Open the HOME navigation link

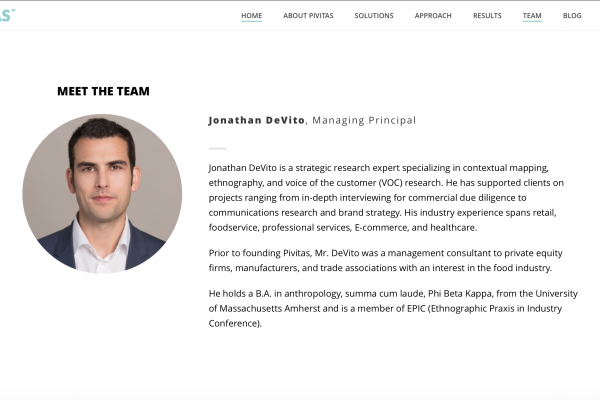(x=251, y=16)
